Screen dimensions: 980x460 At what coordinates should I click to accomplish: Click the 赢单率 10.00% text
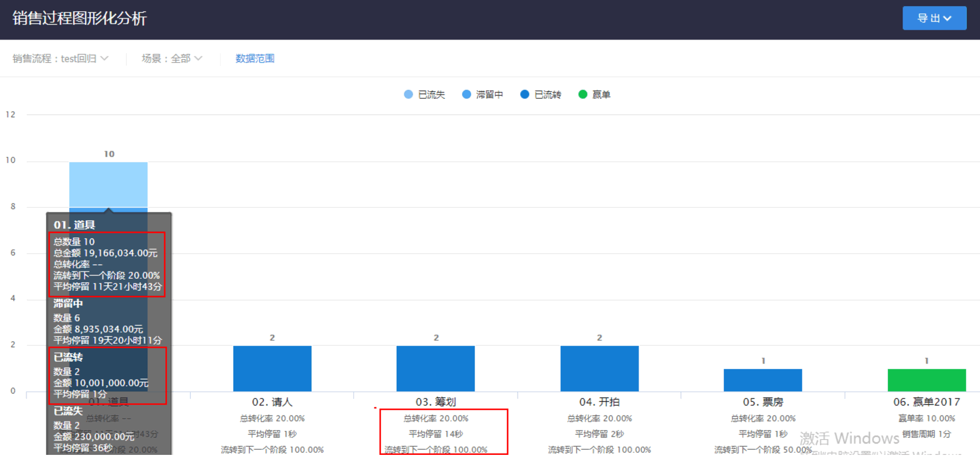tap(927, 419)
